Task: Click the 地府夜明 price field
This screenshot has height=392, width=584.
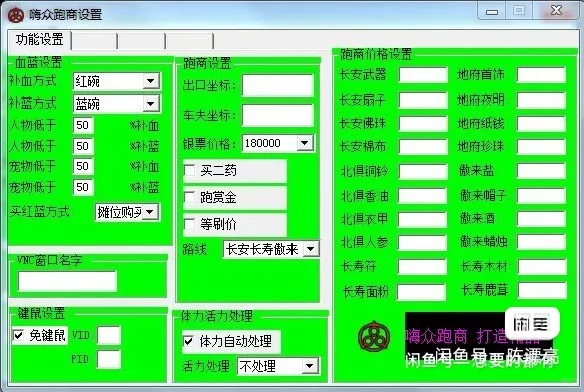Action: coord(542,101)
